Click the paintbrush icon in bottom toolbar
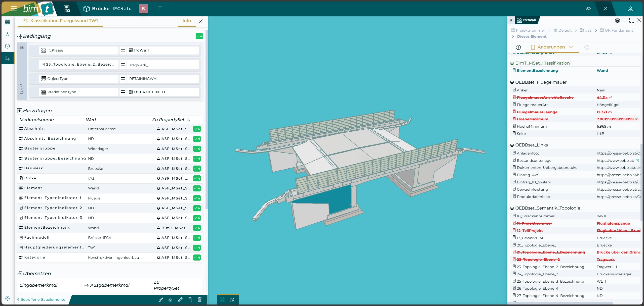This screenshot has height=306, width=644. coord(161,299)
